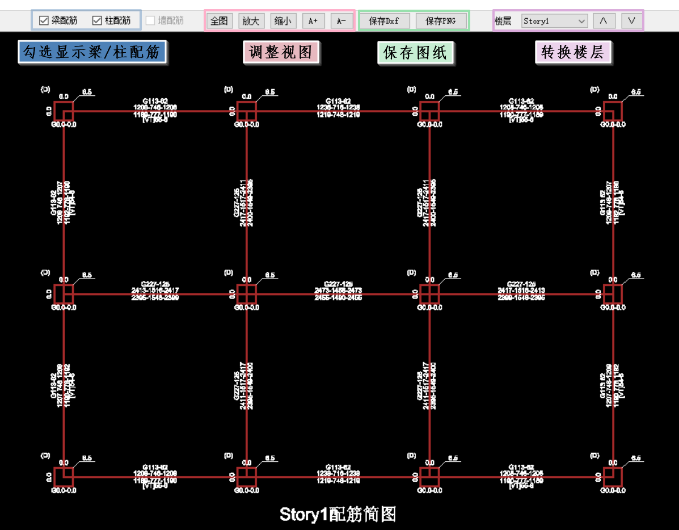Increase text size with A+ button
The image size is (679, 530).
[x=313, y=20]
